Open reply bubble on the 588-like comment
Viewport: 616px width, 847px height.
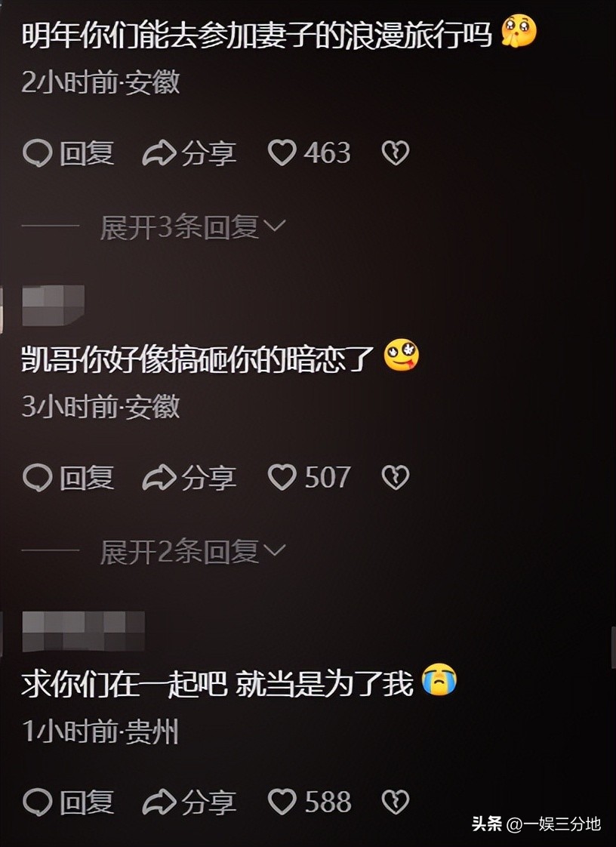click(69, 802)
